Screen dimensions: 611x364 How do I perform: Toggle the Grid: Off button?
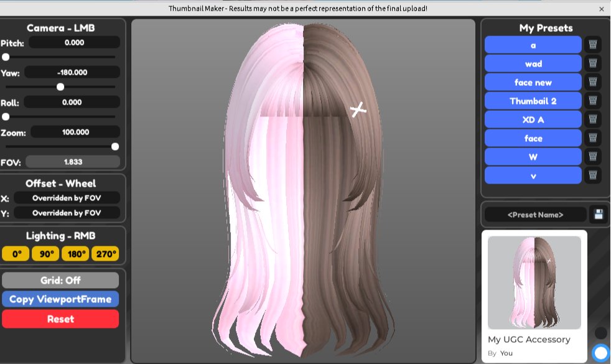click(x=60, y=280)
